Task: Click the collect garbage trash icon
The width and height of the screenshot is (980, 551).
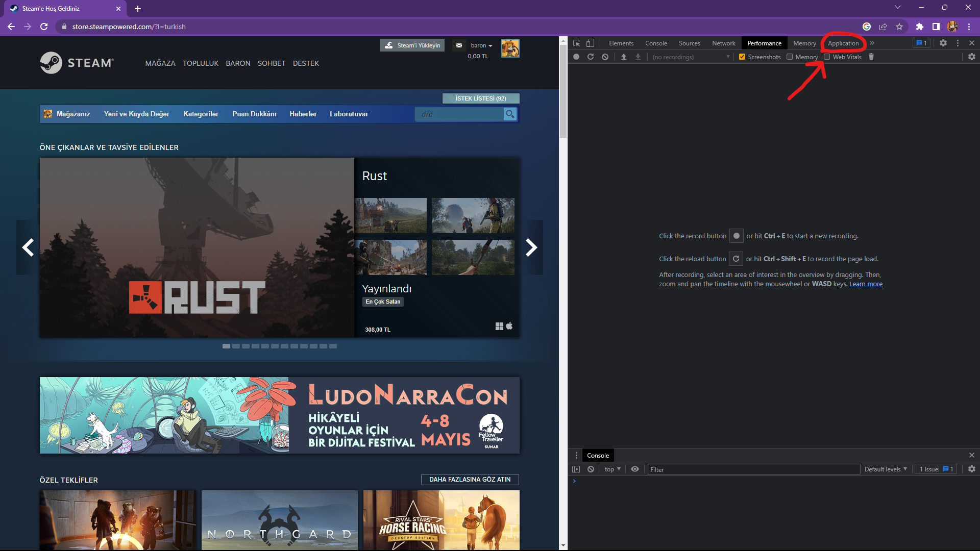Action: point(871,57)
